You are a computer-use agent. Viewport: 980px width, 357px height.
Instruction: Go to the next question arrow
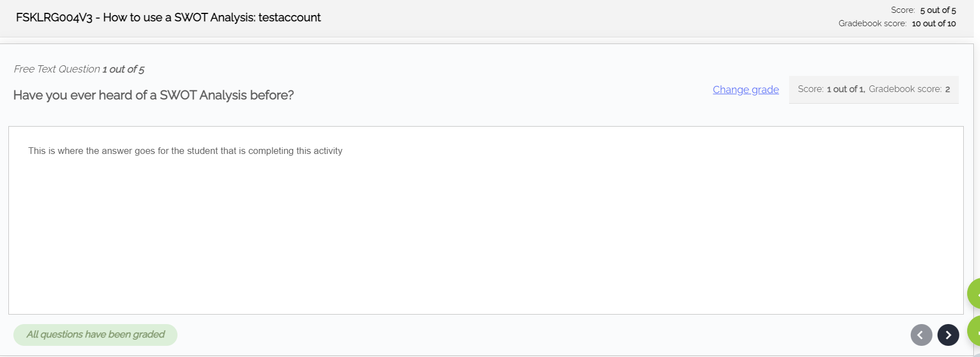point(948,335)
